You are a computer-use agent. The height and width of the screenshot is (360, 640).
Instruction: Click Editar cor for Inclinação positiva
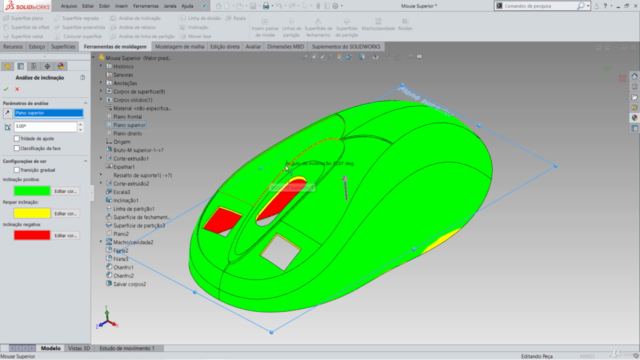pos(66,191)
